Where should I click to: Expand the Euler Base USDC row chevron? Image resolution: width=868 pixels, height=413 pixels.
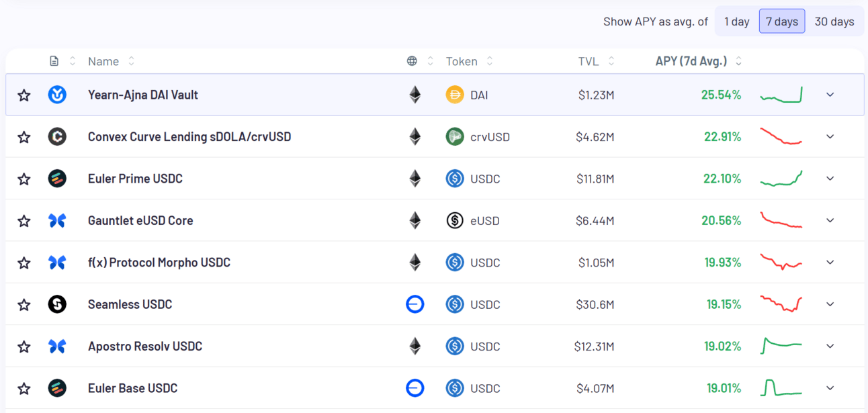click(x=830, y=388)
